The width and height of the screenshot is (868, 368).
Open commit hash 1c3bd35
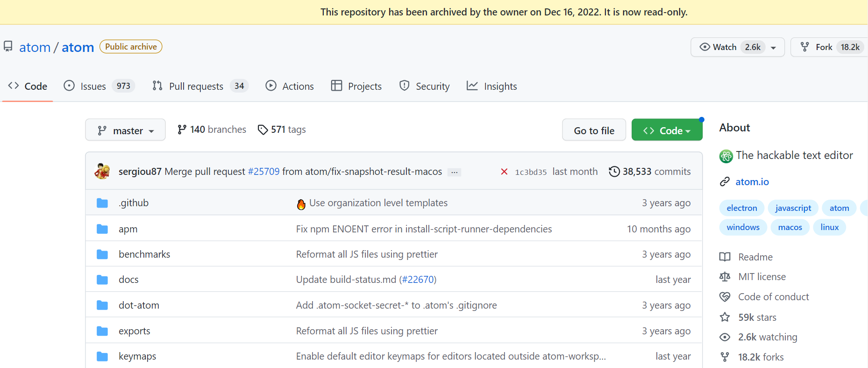531,172
